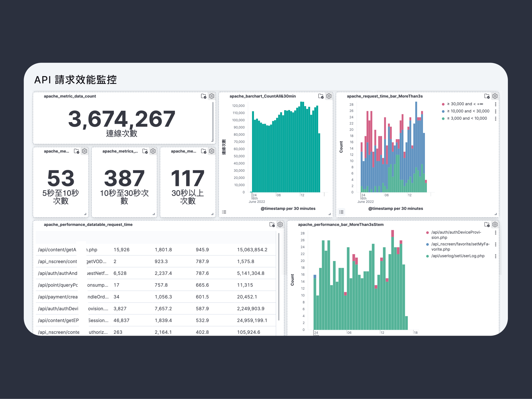Toggle legend list icon under CountAll&30min chart
Image resolution: width=532 pixels, height=399 pixels.
pos(224,212)
